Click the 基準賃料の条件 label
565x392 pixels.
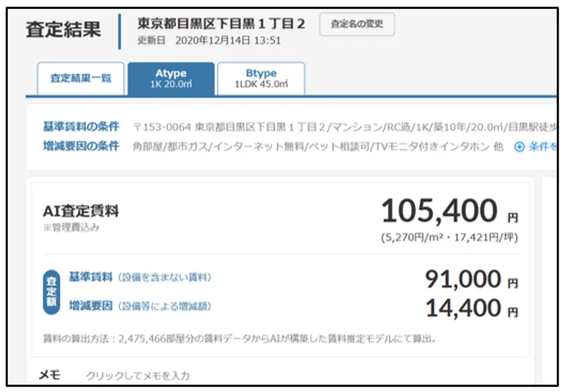click(81, 126)
